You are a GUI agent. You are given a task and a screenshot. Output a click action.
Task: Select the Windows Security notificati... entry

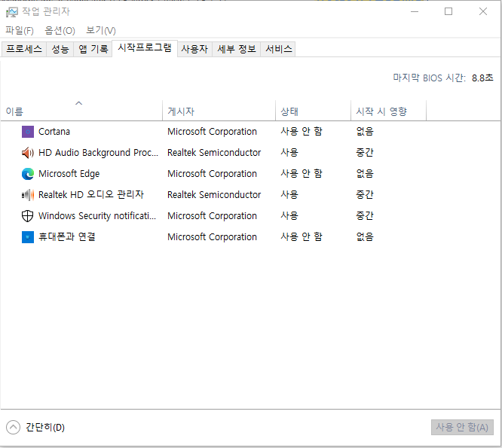click(97, 216)
